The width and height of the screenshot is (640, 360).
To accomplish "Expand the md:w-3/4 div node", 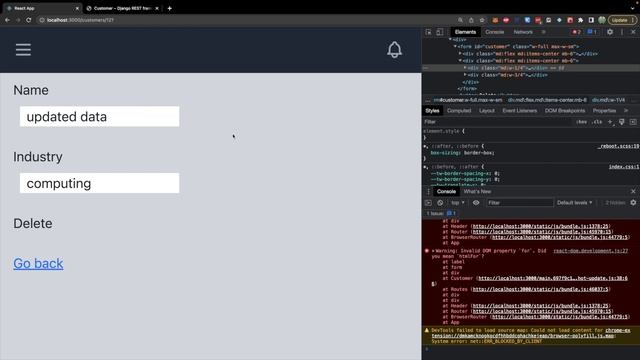I will [465, 75].
